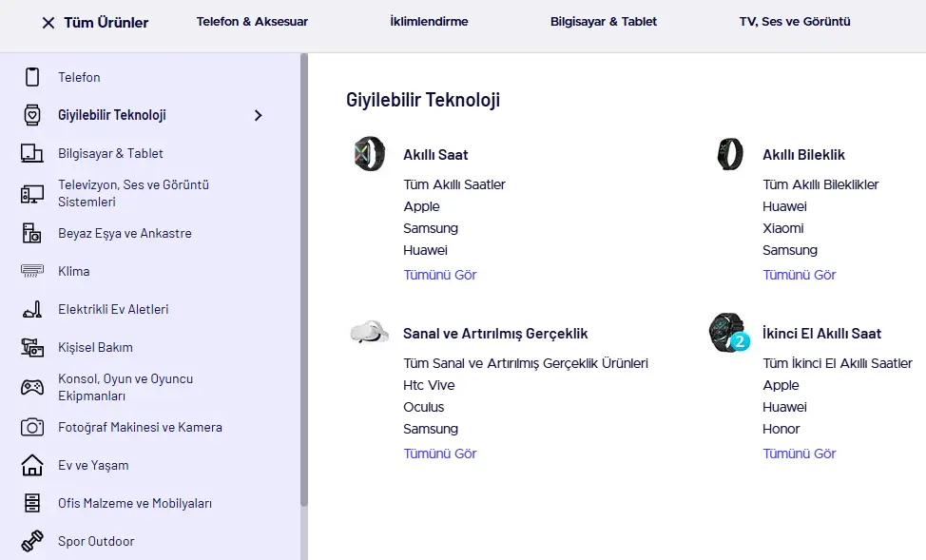This screenshot has width=926, height=560.
Task: Click the Beyaz Eşya appliance icon
Action: pyautogui.click(x=32, y=233)
